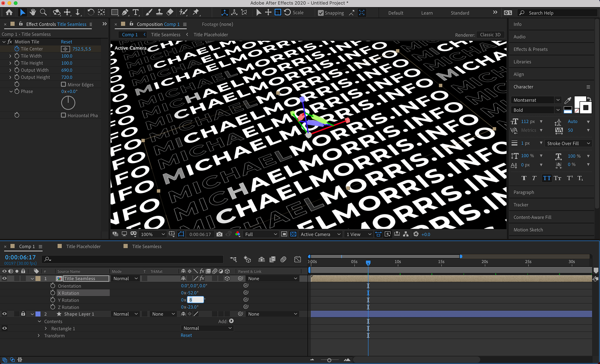The height and width of the screenshot is (364, 600).
Task: Open the Content-Aware Fill panel
Action: pyautogui.click(x=532, y=217)
